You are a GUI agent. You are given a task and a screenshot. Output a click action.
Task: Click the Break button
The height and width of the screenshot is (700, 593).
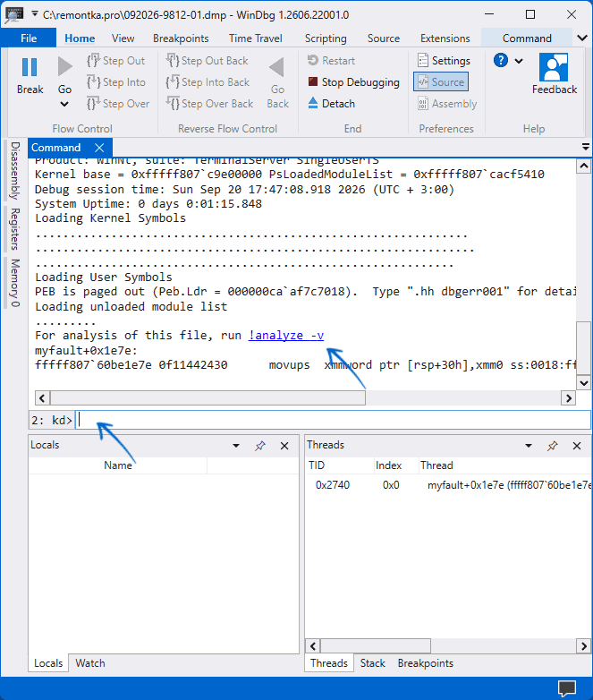click(x=30, y=75)
